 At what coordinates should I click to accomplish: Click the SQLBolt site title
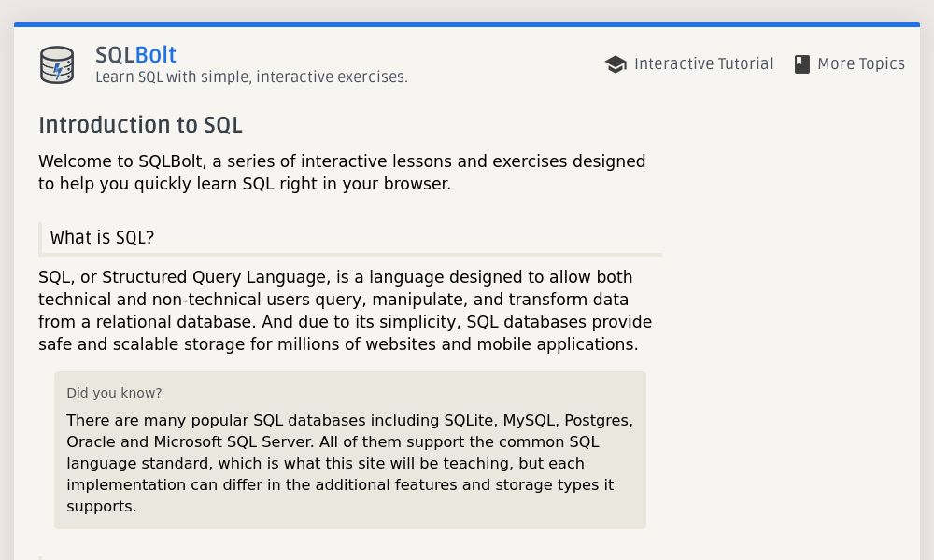click(x=135, y=55)
